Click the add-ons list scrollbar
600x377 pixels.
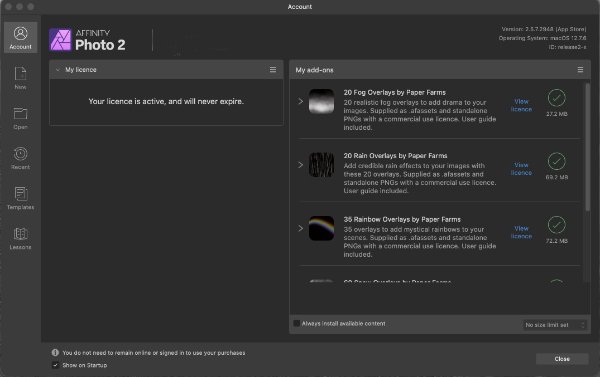point(588,147)
